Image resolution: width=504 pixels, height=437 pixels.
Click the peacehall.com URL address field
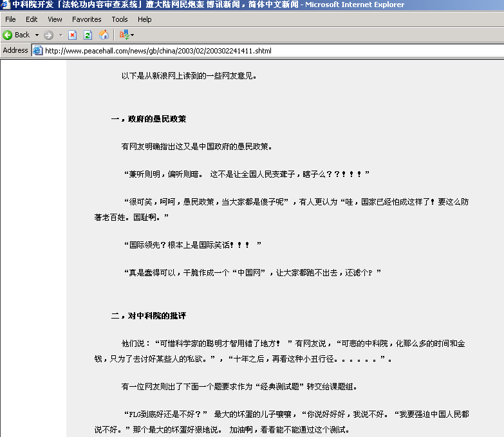pyautogui.click(x=257, y=50)
